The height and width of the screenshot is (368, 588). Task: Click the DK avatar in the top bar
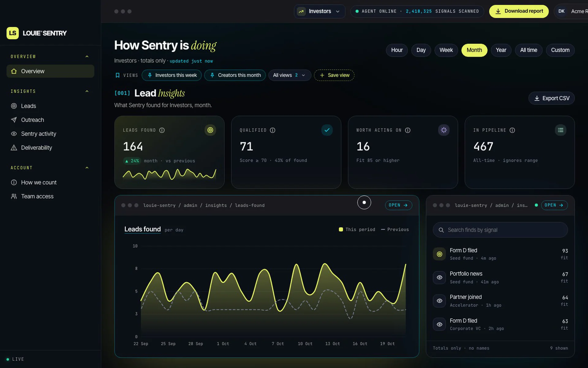click(x=561, y=11)
